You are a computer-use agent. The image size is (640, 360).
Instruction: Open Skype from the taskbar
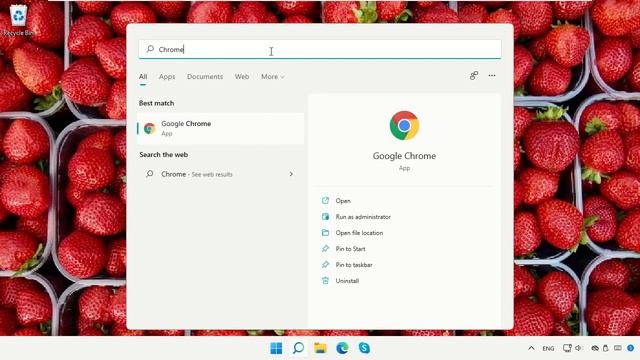[364, 348]
